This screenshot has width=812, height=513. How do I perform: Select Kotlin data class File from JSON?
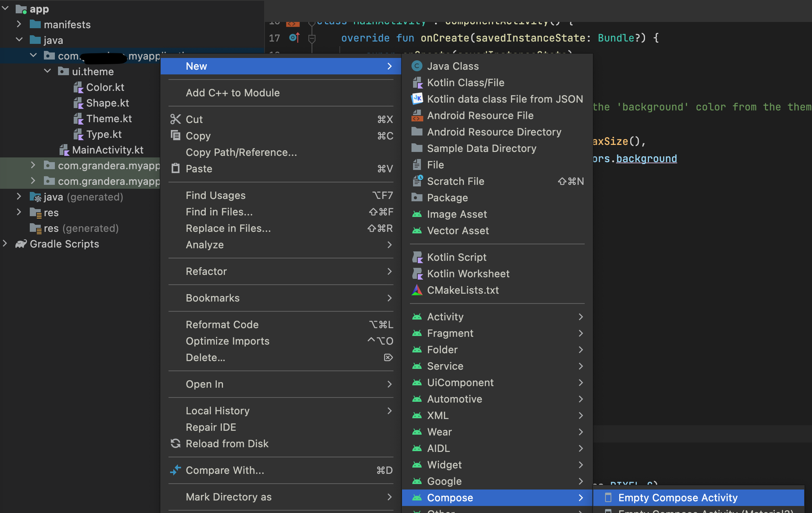[504, 99]
